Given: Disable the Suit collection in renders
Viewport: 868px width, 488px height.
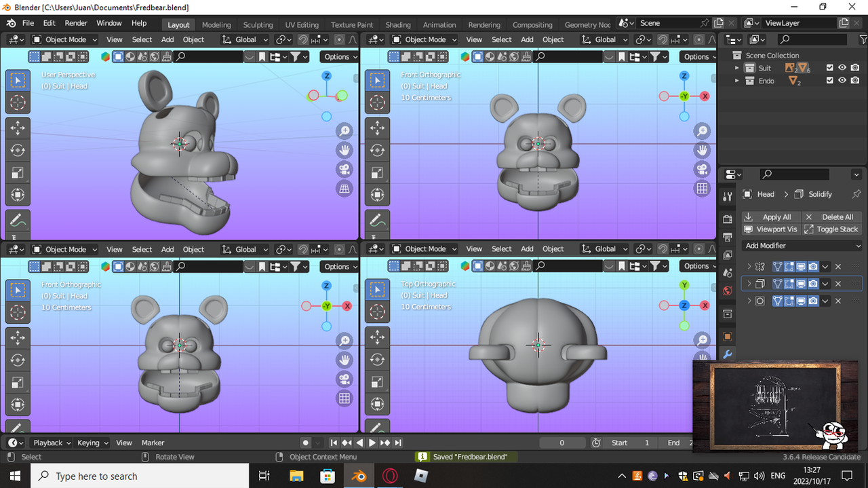Looking at the screenshot, I should pos(854,68).
